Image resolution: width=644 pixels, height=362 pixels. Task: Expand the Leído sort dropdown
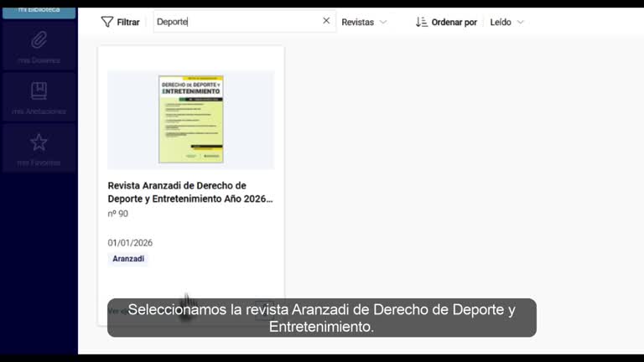tap(506, 22)
